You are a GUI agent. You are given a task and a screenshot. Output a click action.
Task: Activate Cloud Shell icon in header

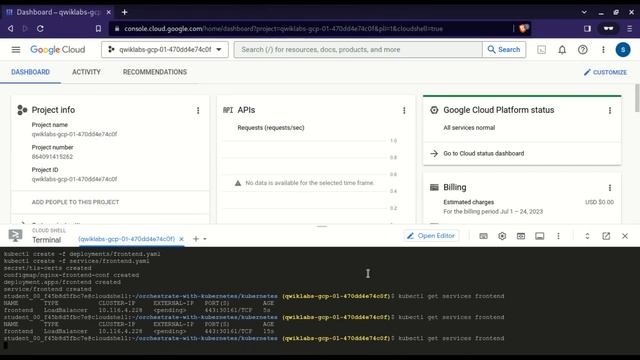click(x=542, y=50)
